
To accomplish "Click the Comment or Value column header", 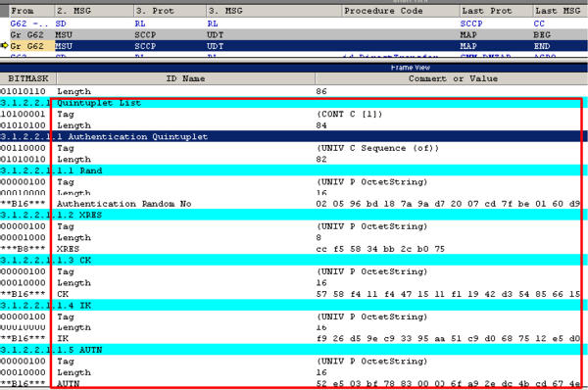I will (x=452, y=78).
